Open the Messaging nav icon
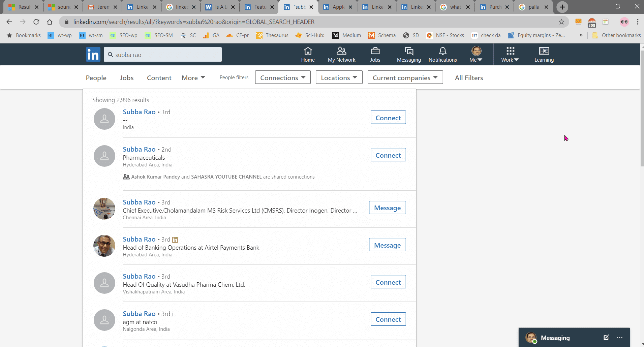Viewport: 644px width, 347px height. tap(409, 51)
